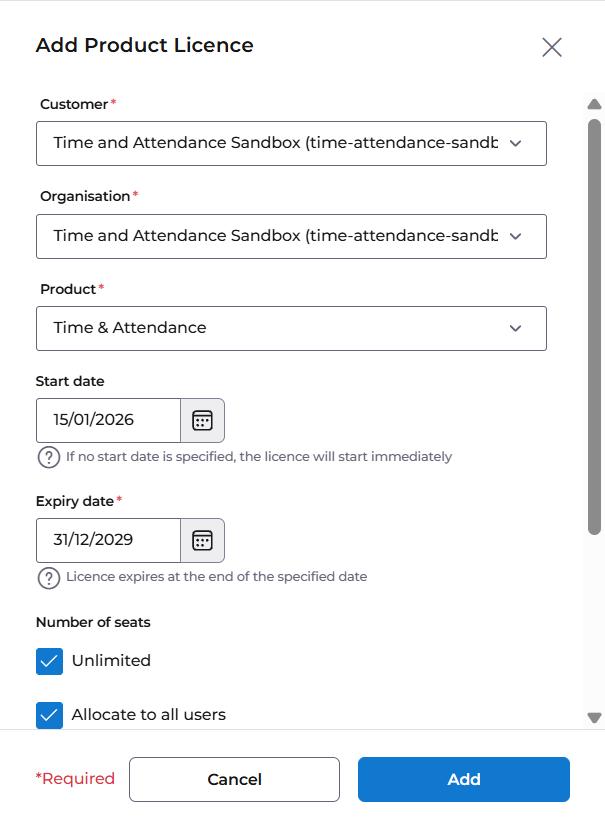The image size is (605, 826).
Task: Click the Unlimited checkbox label
Action: (111, 661)
